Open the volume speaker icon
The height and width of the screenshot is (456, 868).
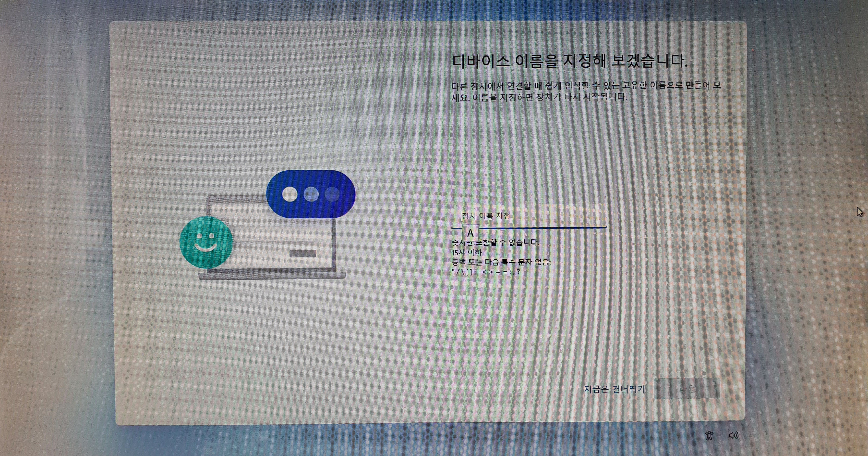[x=734, y=435]
